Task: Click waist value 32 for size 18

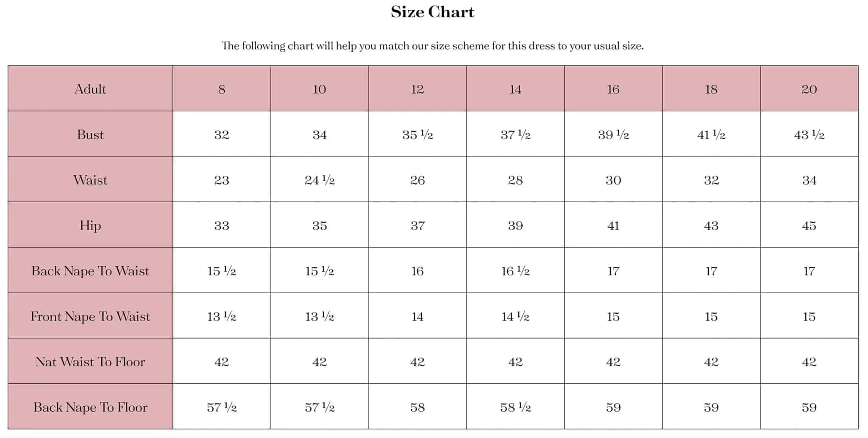Action: coord(711,179)
